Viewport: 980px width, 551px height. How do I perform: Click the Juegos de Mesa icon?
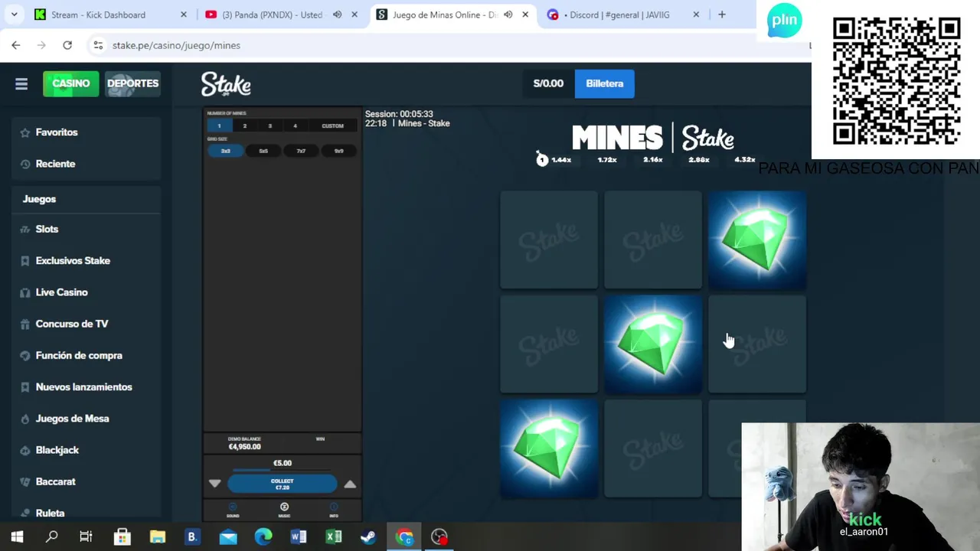tap(25, 419)
